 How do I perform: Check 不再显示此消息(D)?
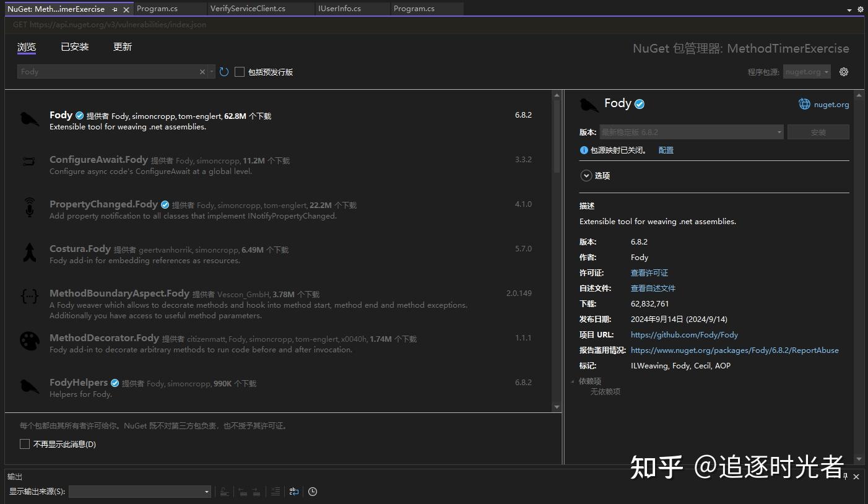[25, 443]
